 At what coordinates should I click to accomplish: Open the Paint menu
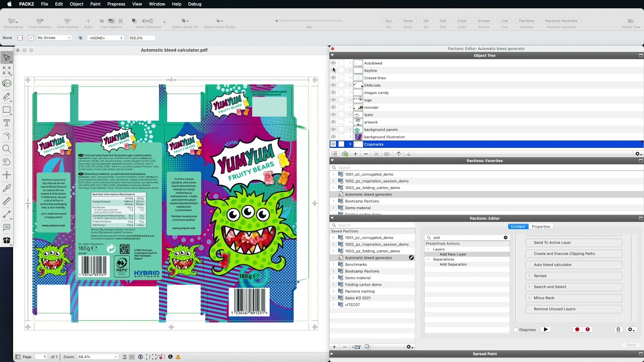pyautogui.click(x=95, y=4)
